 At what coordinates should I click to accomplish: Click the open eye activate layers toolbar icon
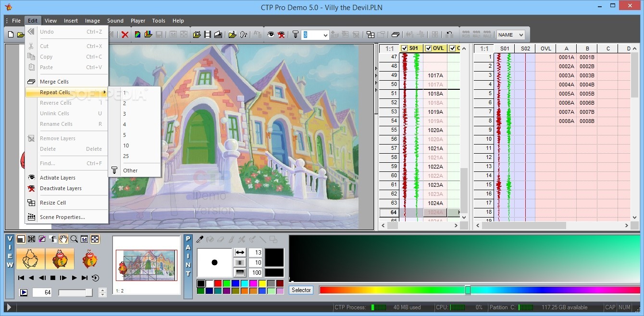[x=271, y=35]
